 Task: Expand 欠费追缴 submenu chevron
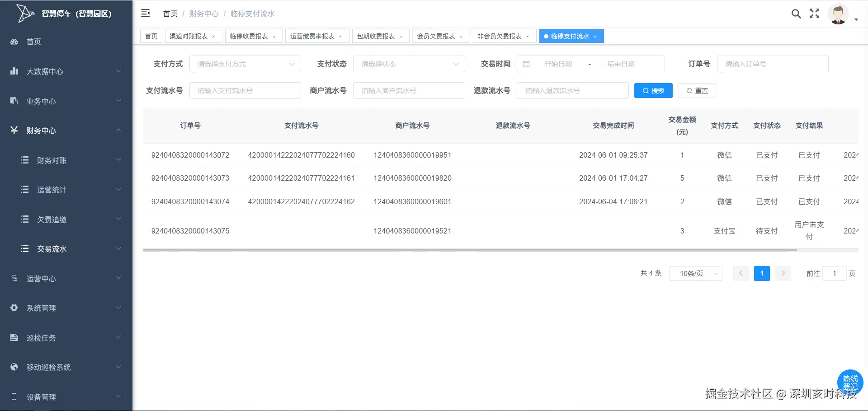(x=118, y=219)
